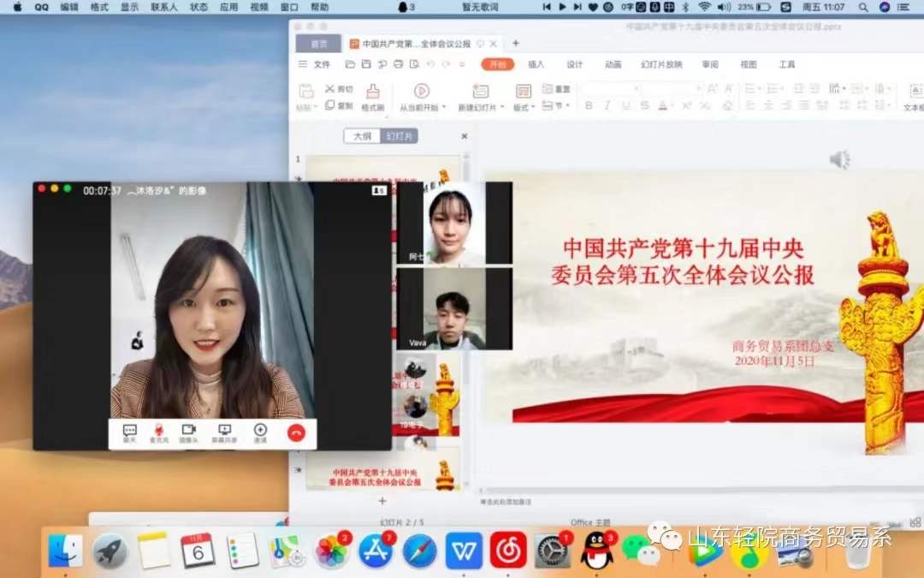924x578 pixels.
Task: Toggle strikethrough formatting in WPS
Action: pyautogui.click(x=645, y=105)
